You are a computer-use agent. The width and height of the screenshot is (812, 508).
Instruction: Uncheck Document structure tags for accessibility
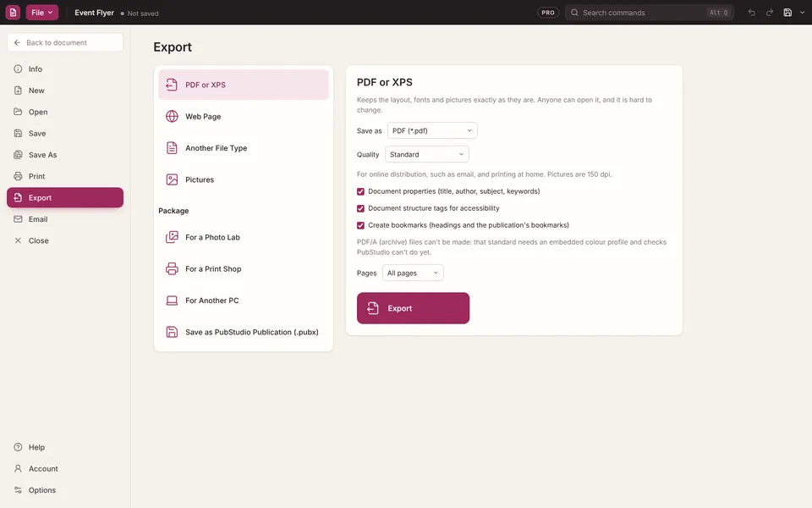360,208
